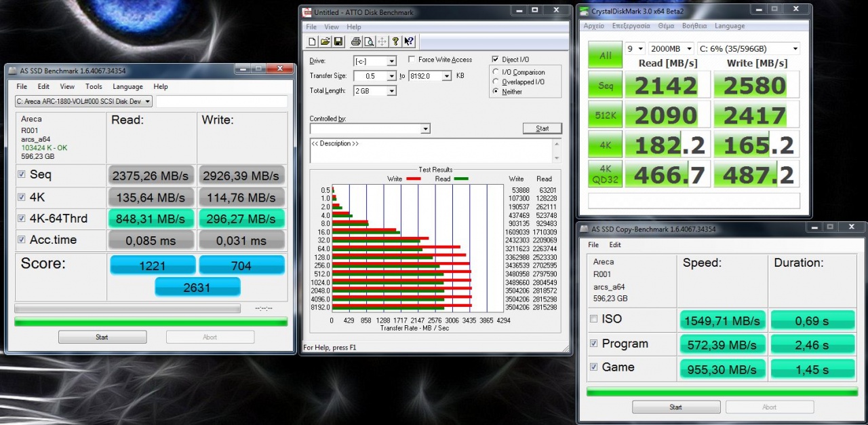Uncheck Direct I/O in ATTO
The height and width of the screenshot is (425, 868).
click(x=496, y=59)
